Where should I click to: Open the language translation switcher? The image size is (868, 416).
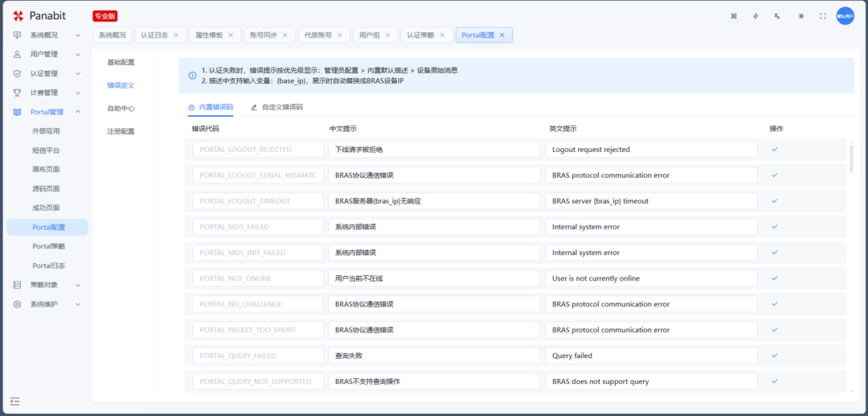click(778, 16)
